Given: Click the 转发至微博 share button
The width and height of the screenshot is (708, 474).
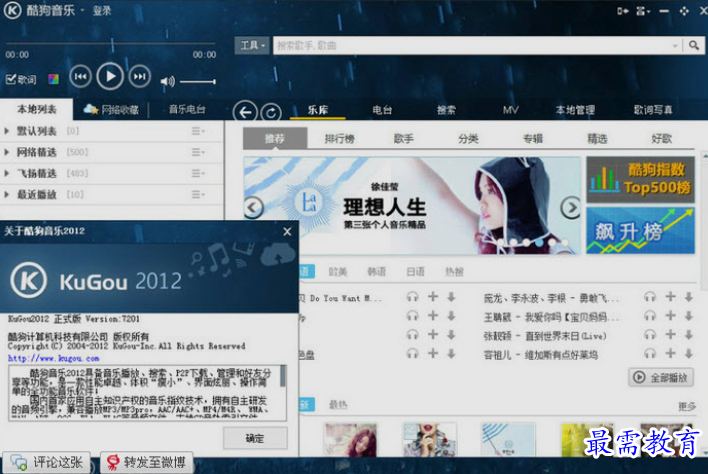Looking at the screenshot, I should (147, 462).
